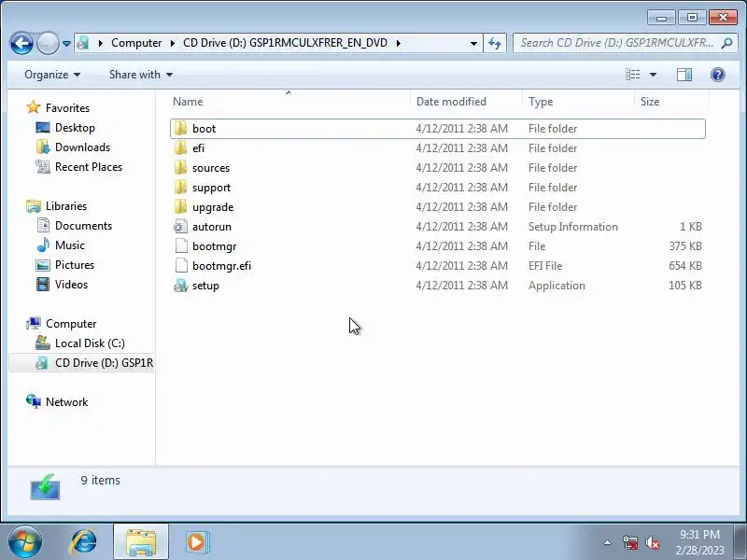Sort files by the Size column
The height and width of the screenshot is (560, 747).
tap(671, 102)
